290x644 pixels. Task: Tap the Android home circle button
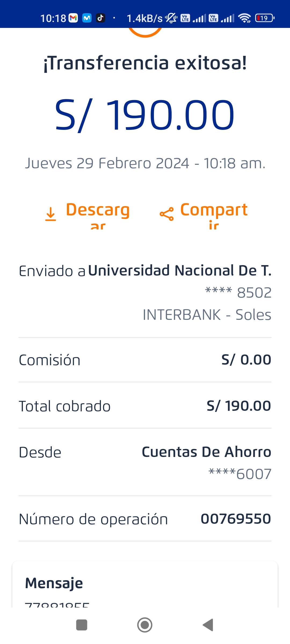click(145, 625)
